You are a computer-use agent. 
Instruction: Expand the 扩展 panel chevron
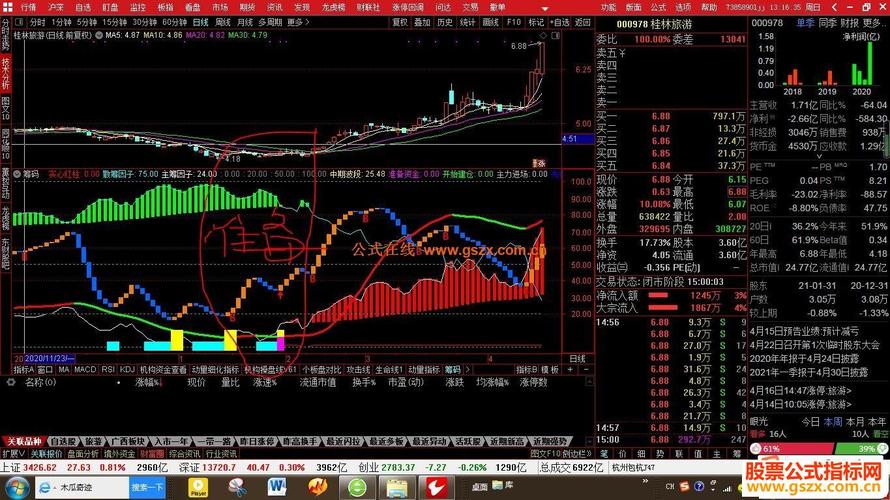(x=14, y=453)
